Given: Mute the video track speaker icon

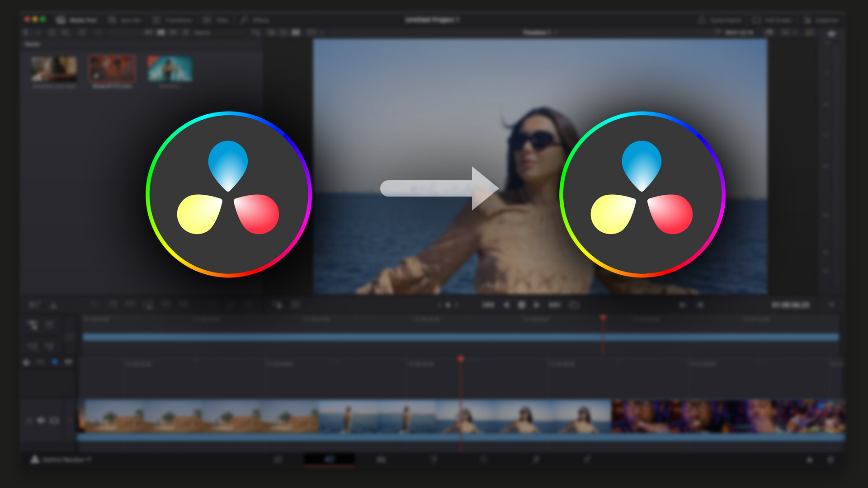Looking at the screenshot, I should tap(41, 421).
